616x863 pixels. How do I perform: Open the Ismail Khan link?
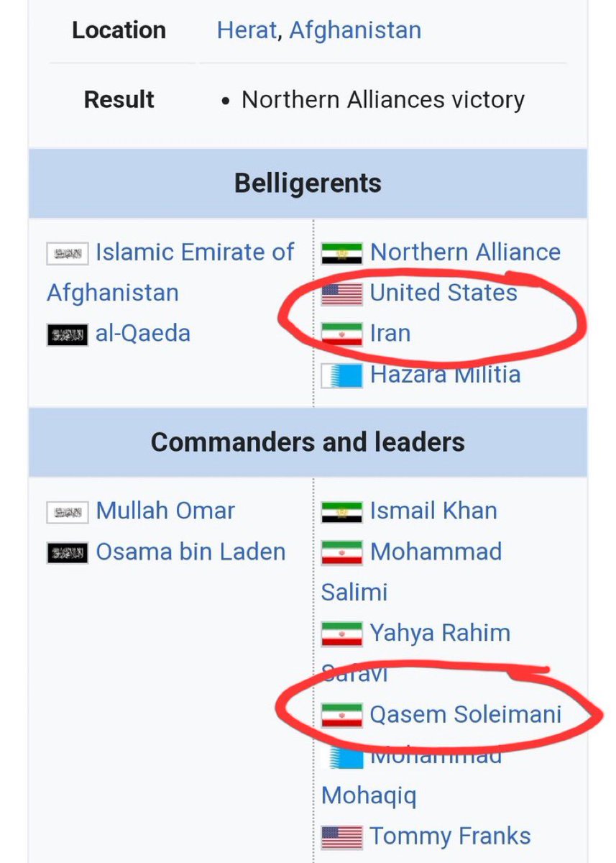pyautogui.click(x=433, y=511)
